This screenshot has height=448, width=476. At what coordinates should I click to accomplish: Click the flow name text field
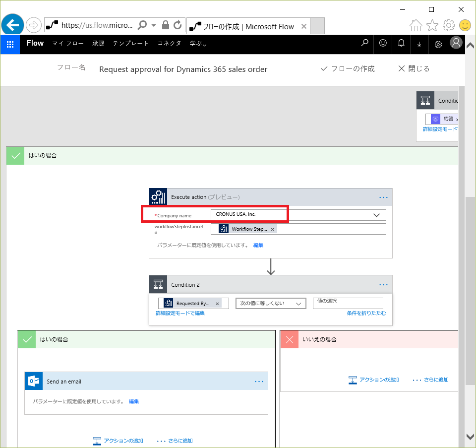183,69
